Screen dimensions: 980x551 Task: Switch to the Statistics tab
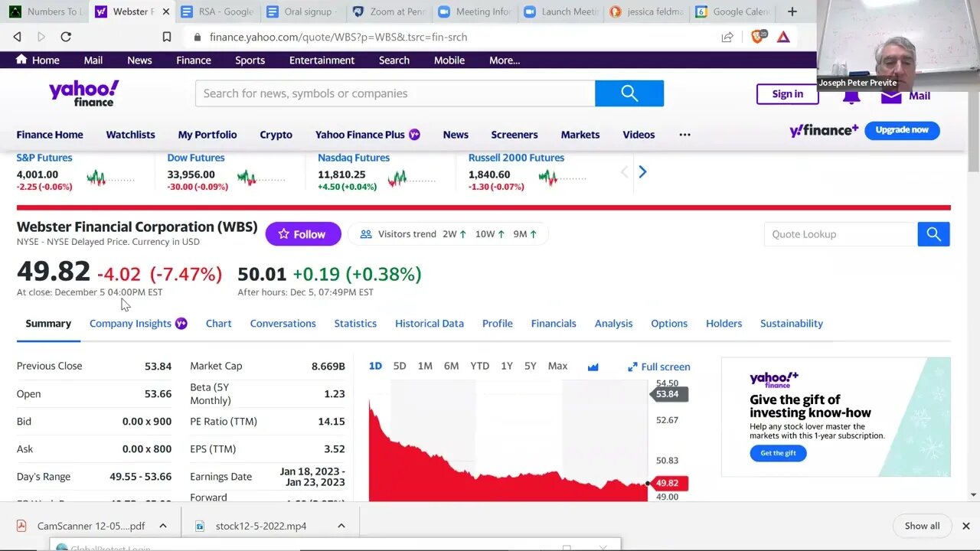[355, 324]
